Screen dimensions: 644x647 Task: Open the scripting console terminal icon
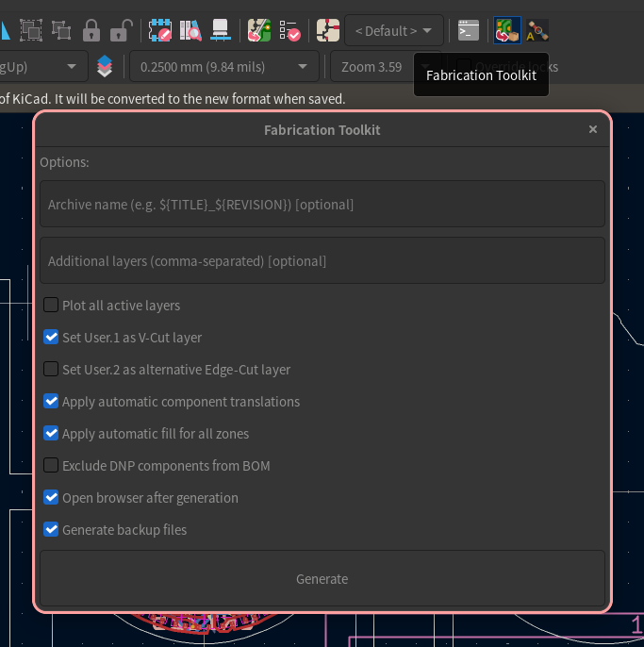tap(469, 30)
